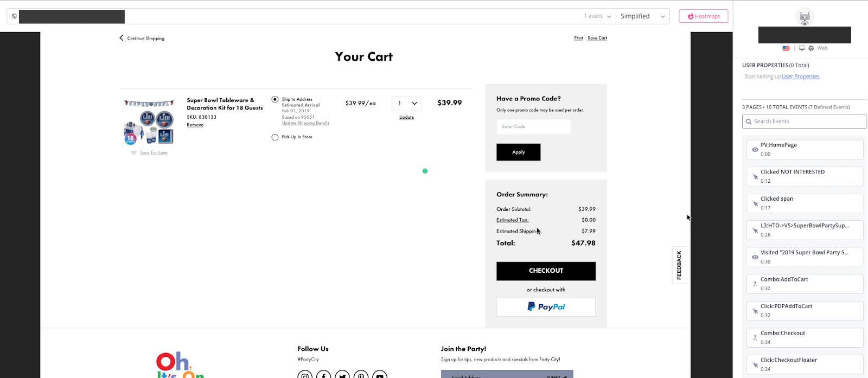Select the Click:CheckoutFloater event
This screenshot has height=378, width=868.
pyautogui.click(x=805, y=364)
